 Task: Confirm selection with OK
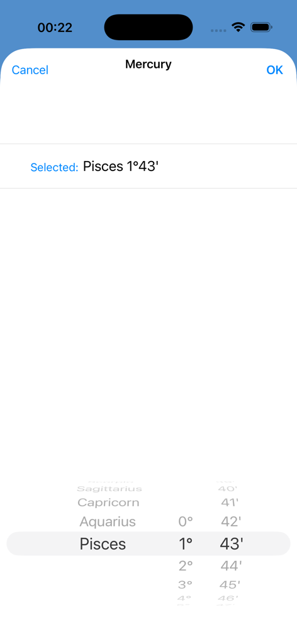[x=275, y=70]
